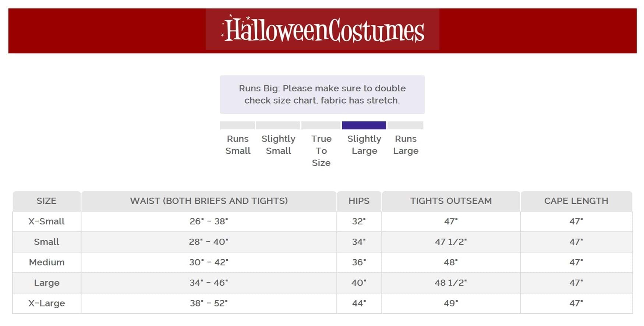Screen dimensions: 644x326
Task: Click the WAIST (BOTH BRIEFS AND TIGHTS) header
Action: [209, 201]
